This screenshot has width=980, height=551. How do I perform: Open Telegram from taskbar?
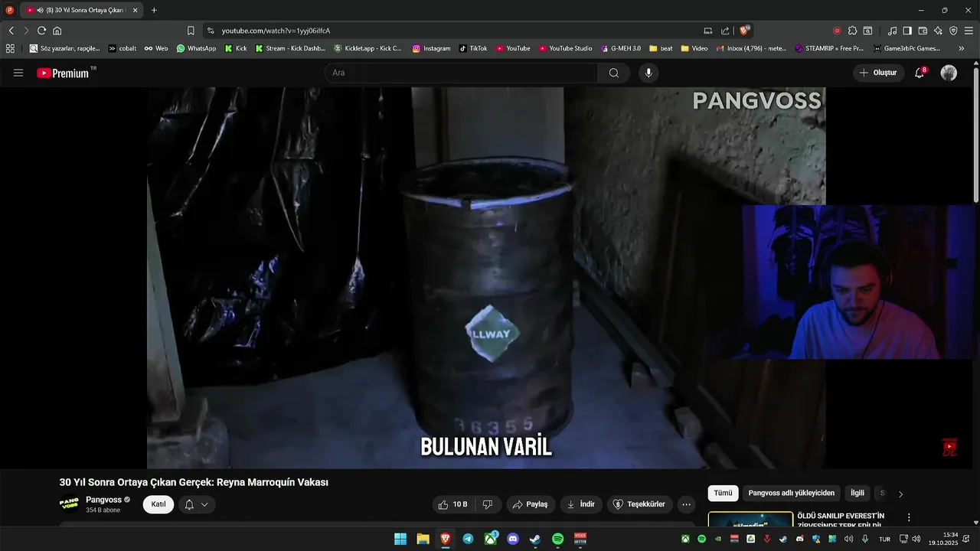[x=468, y=539]
